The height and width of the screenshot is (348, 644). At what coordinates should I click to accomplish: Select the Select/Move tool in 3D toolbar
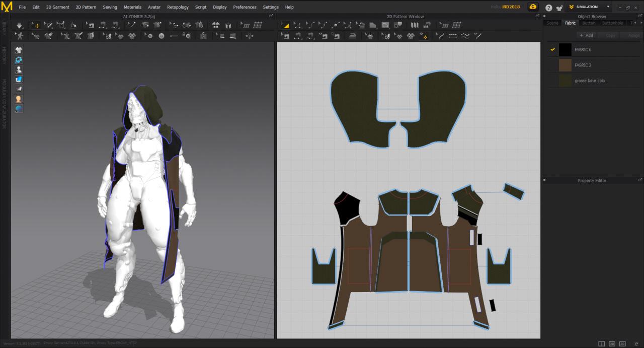point(36,25)
